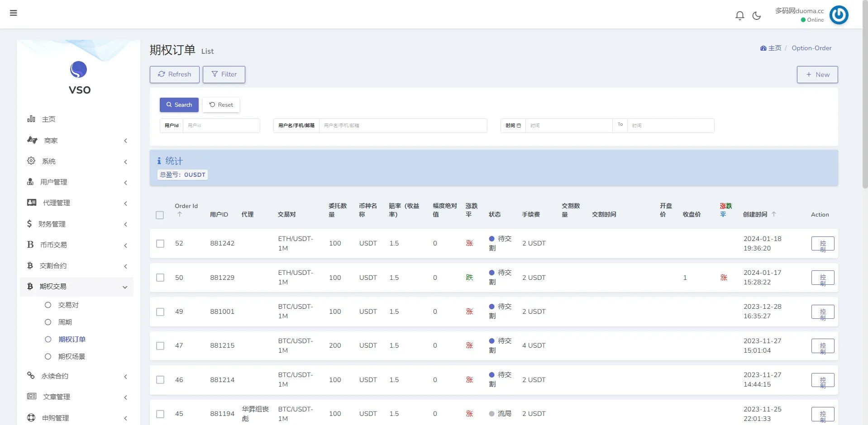Check the box for order 47
Viewport: 868px width, 425px height.
pos(160,346)
